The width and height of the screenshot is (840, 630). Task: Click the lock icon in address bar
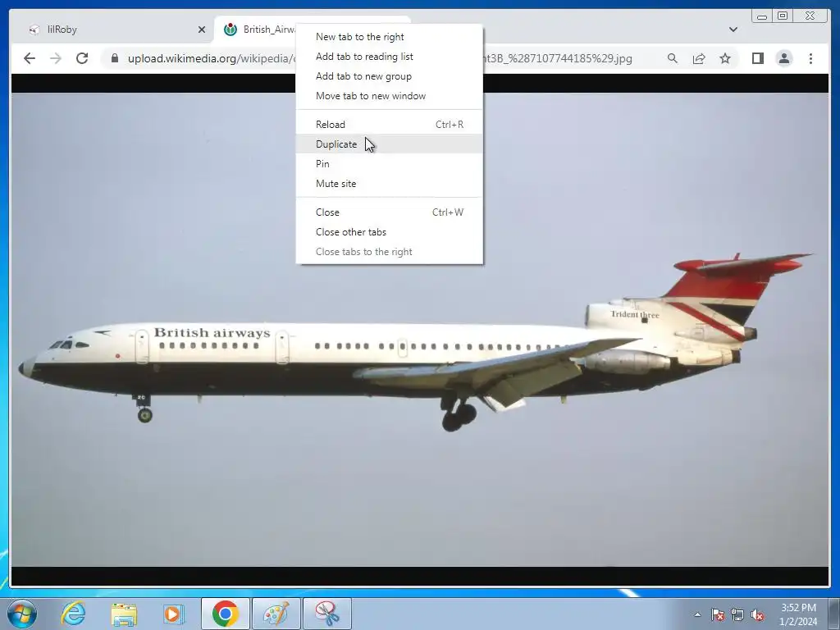point(115,58)
